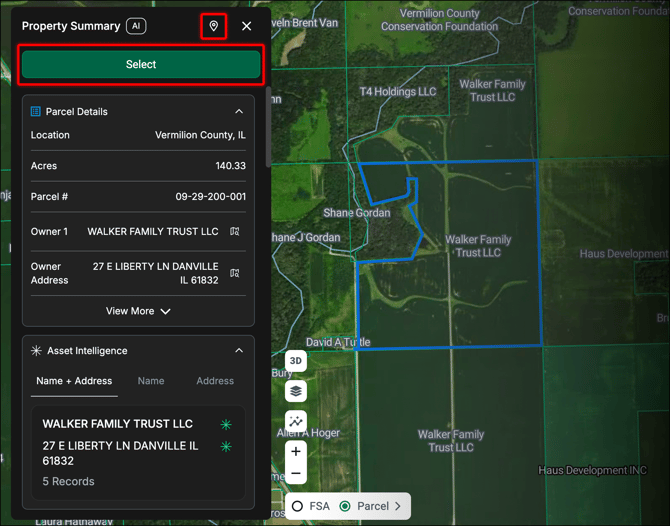Zoom in on the map
Screen dimensions: 670x526
click(x=296, y=452)
